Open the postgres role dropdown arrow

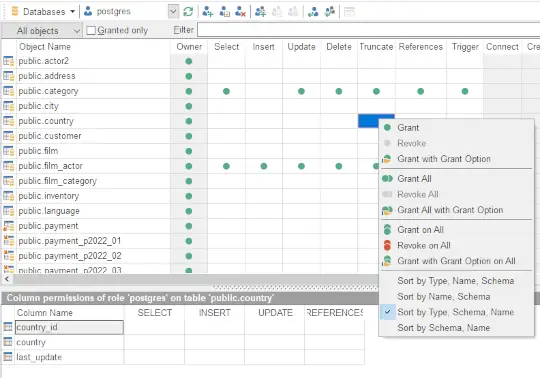pyautogui.click(x=173, y=12)
